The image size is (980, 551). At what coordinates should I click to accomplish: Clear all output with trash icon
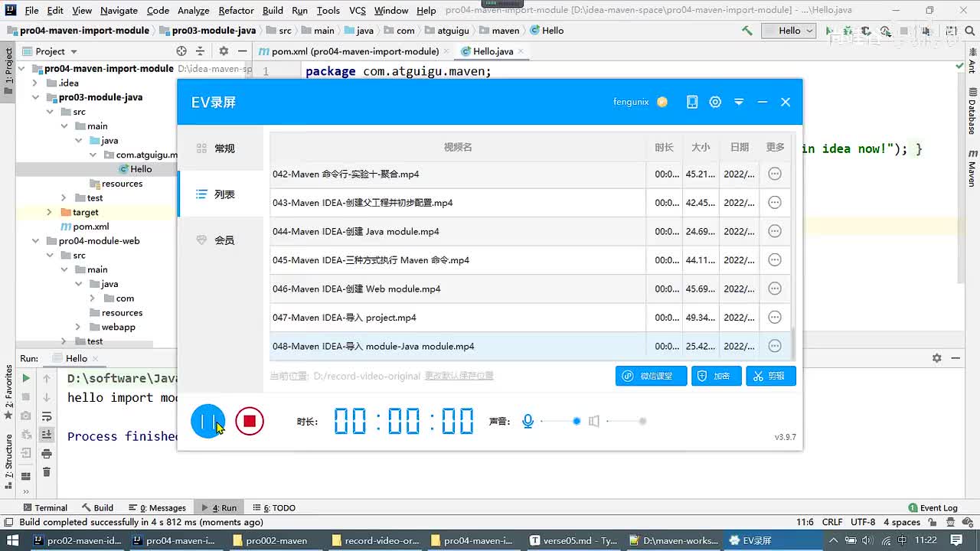47,472
